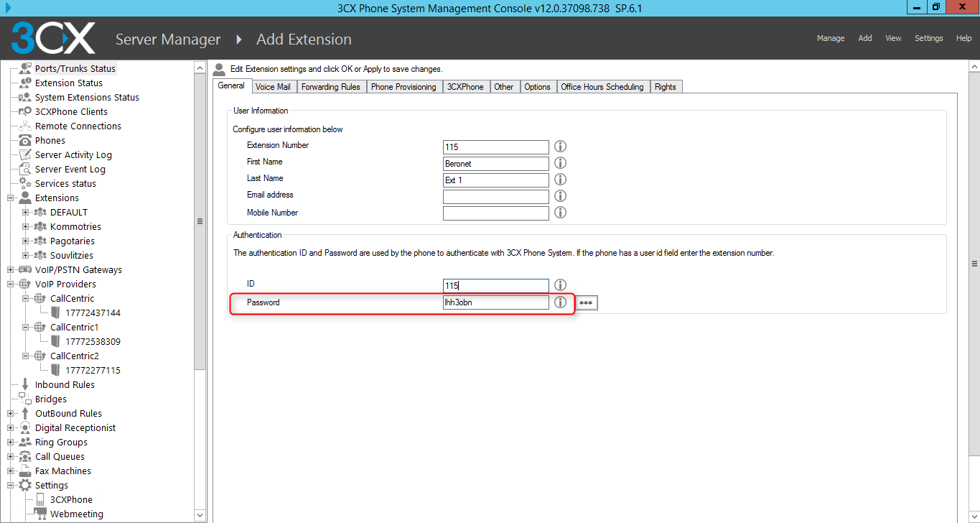
Task: Click the info icon beside the ID field
Action: (561, 285)
